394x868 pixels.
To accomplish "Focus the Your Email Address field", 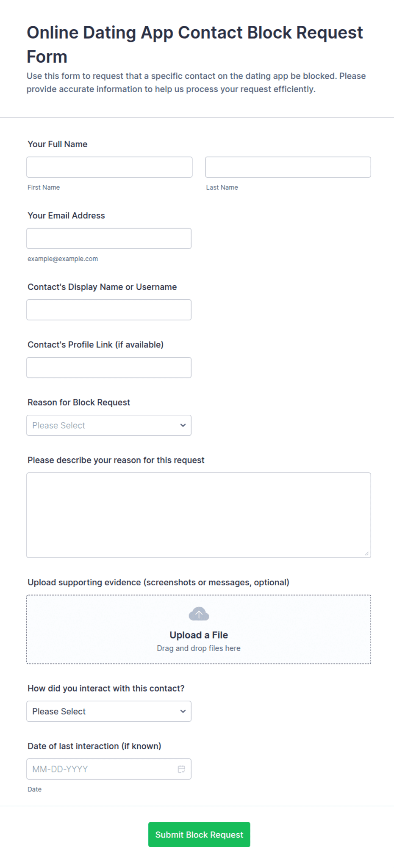I will pyautogui.click(x=109, y=239).
